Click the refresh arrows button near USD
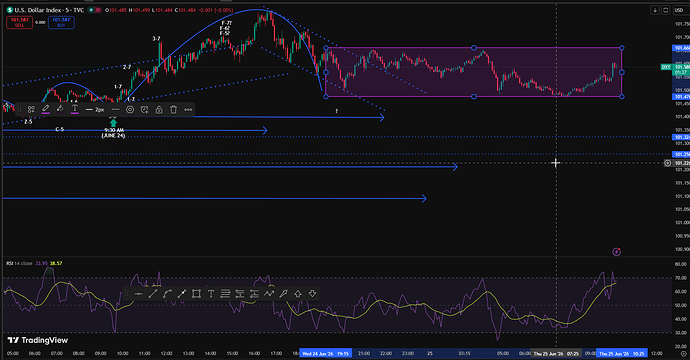Viewport: 690px width, 360px height. coord(666,10)
